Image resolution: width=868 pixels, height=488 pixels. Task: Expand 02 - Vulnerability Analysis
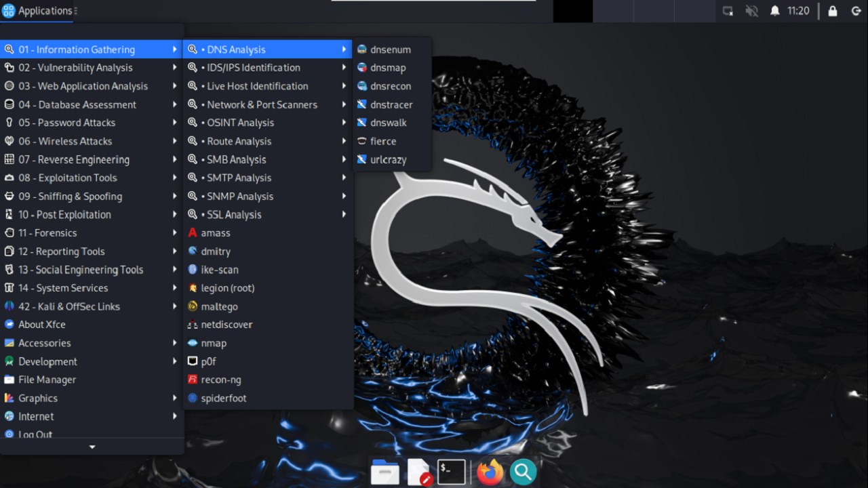click(92, 68)
